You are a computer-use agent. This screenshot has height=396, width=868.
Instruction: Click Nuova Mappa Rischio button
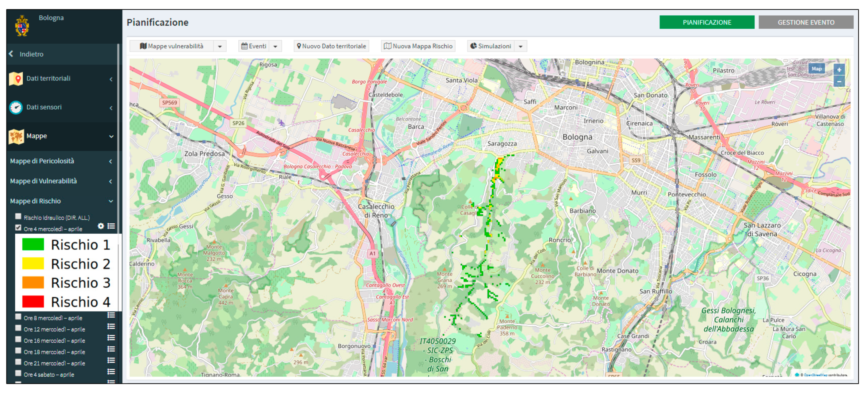click(418, 46)
